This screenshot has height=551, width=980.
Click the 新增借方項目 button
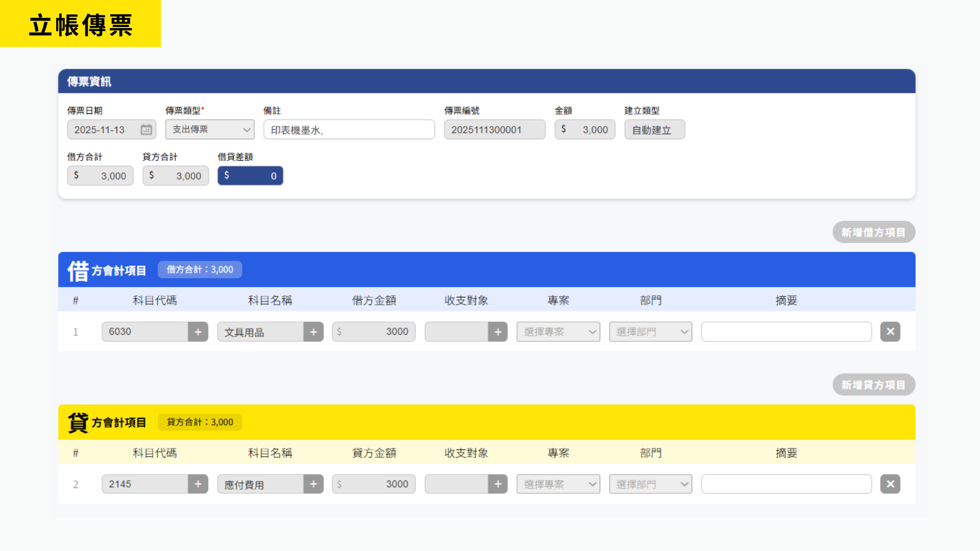tap(873, 232)
